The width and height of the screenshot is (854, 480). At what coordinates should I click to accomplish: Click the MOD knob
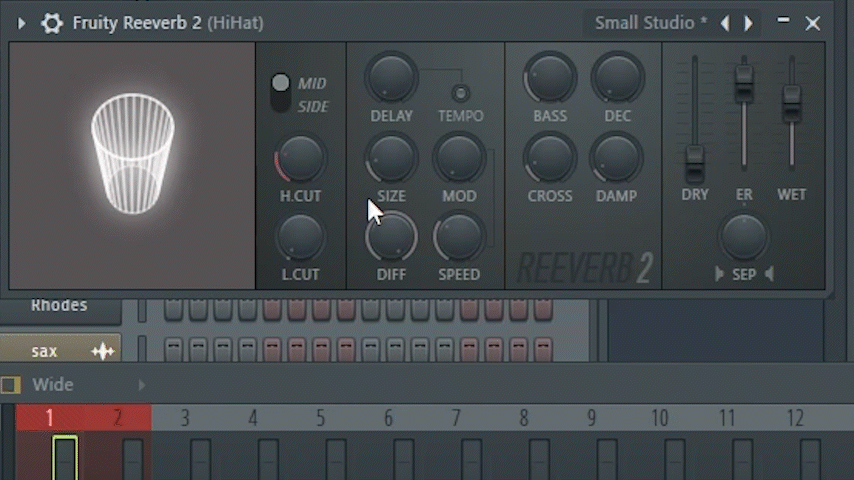click(459, 159)
